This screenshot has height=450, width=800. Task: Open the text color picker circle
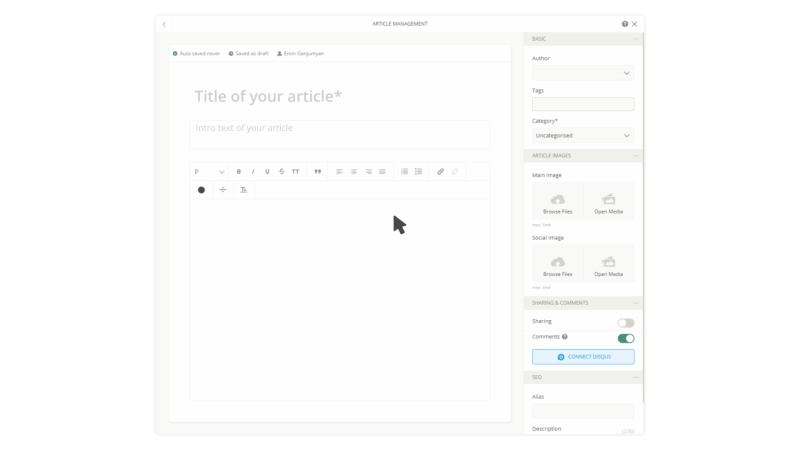[x=201, y=190]
